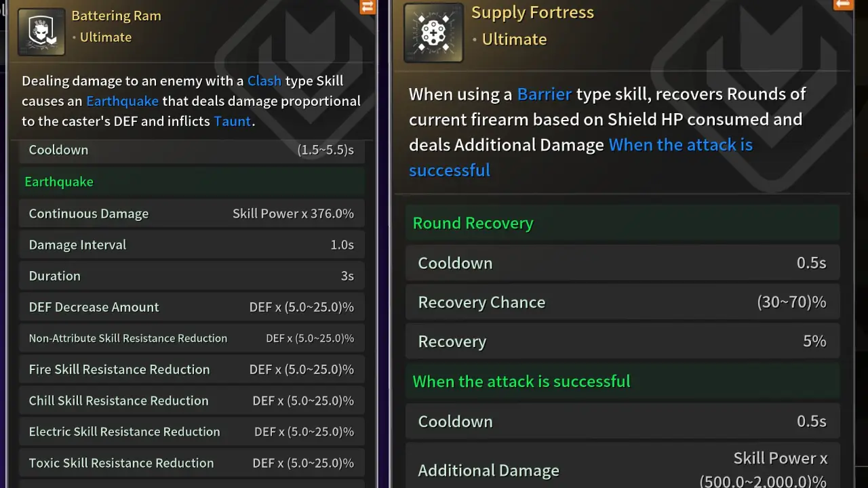
Task: Open the blue Earthquake keyword in the description
Action: coord(122,101)
